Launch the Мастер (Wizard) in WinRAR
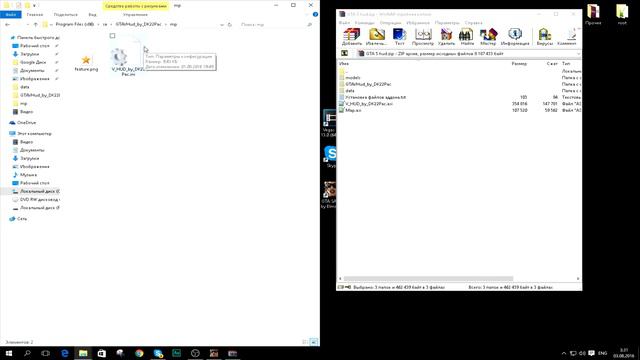This screenshot has width=640, height=360. [488, 37]
